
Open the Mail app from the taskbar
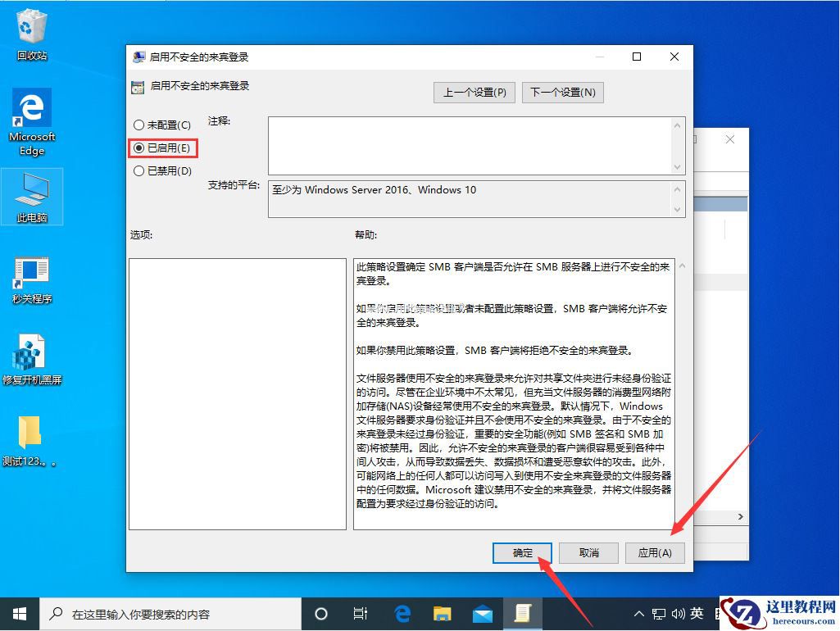483,613
